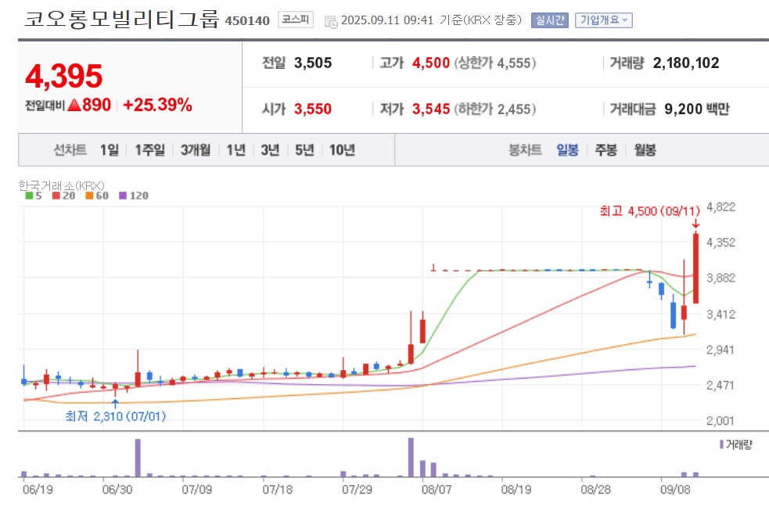Click the 실시간 real-time button
This screenshot has height=532, width=769.
550,20
